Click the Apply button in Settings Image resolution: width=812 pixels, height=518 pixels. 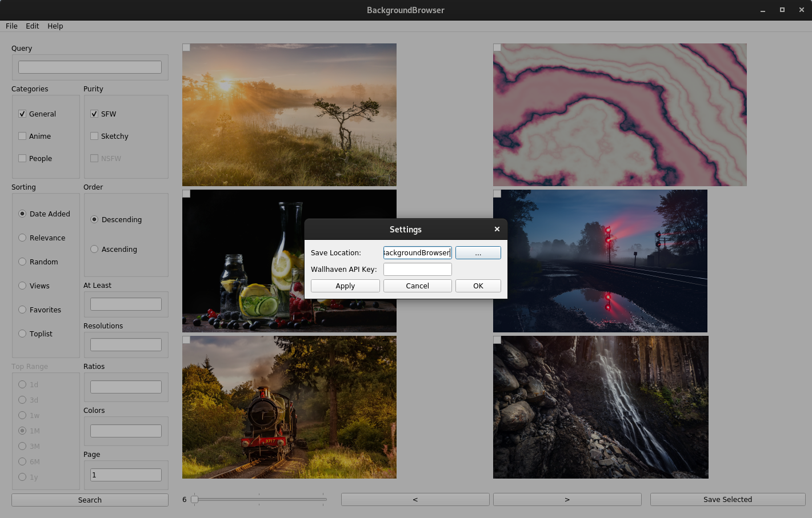pos(345,286)
